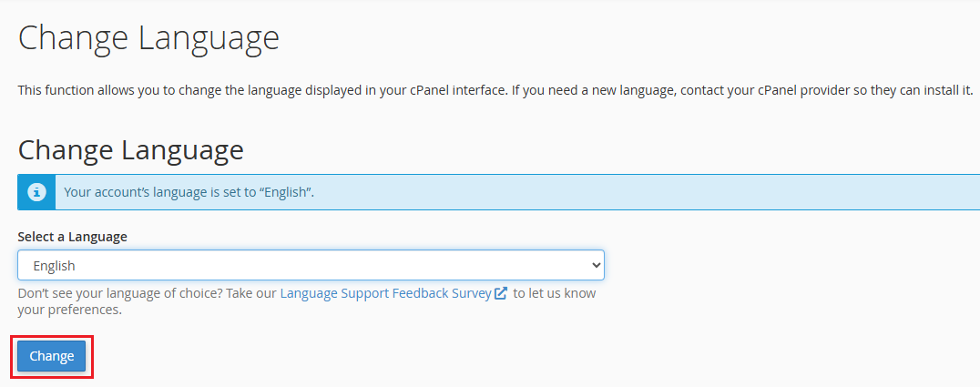
Task: Click the "Your account's language is set to" alert text
Action: (x=155, y=192)
